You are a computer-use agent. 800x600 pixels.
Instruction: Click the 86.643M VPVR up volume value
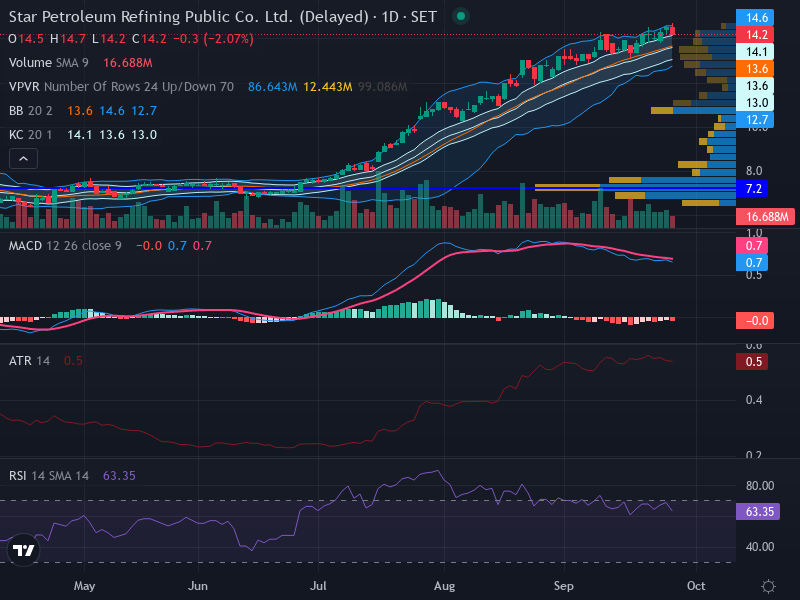[x=272, y=87]
